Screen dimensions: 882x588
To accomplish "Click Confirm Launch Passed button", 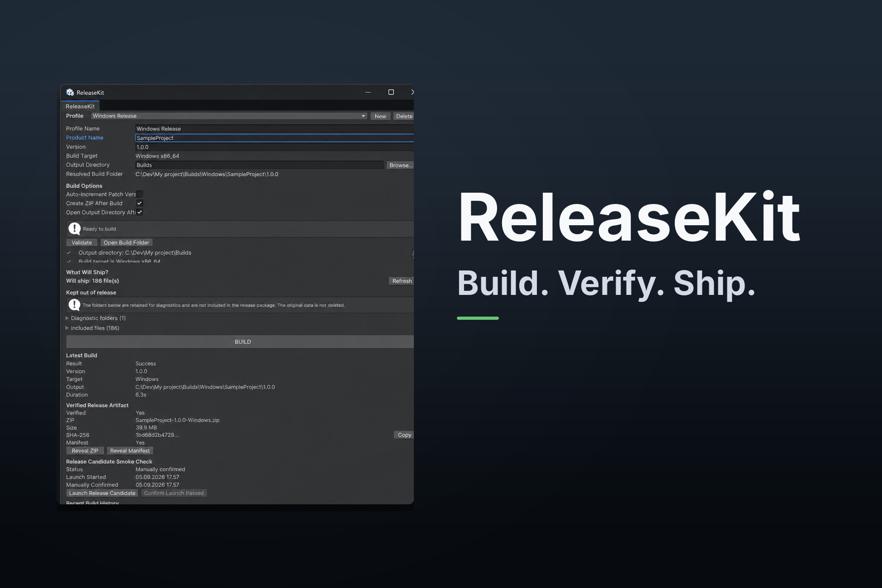I will tap(174, 493).
